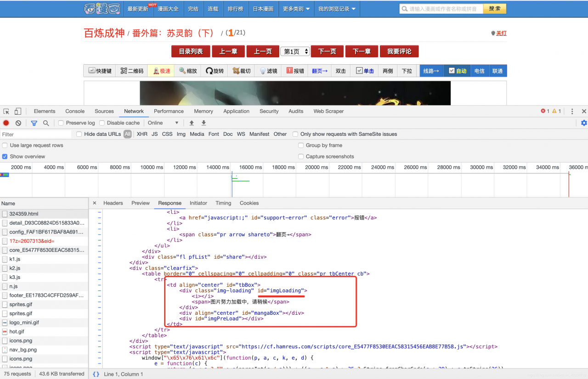Toggle the 单击 single-click checkbox
This screenshot has height=379, width=588.
click(359, 71)
